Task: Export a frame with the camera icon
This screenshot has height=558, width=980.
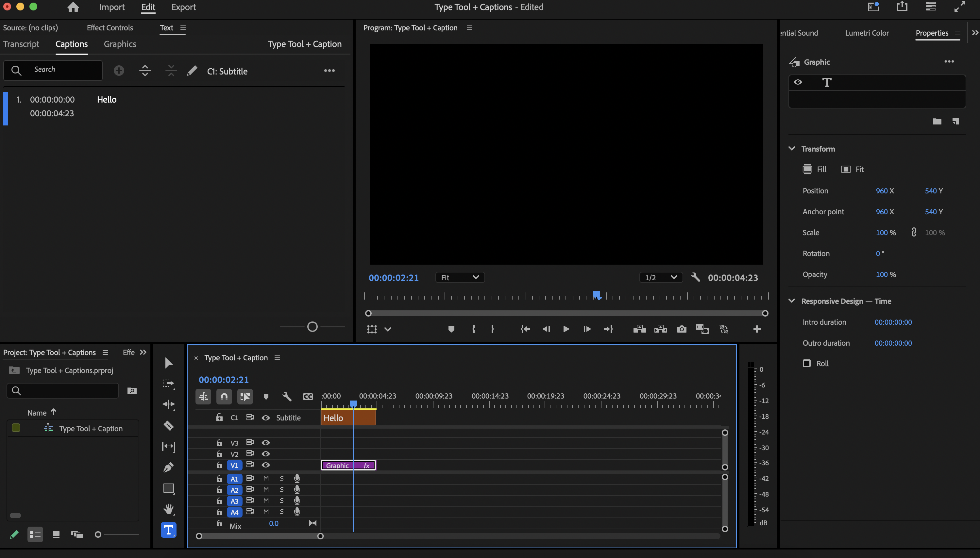Action: click(682, 329)
